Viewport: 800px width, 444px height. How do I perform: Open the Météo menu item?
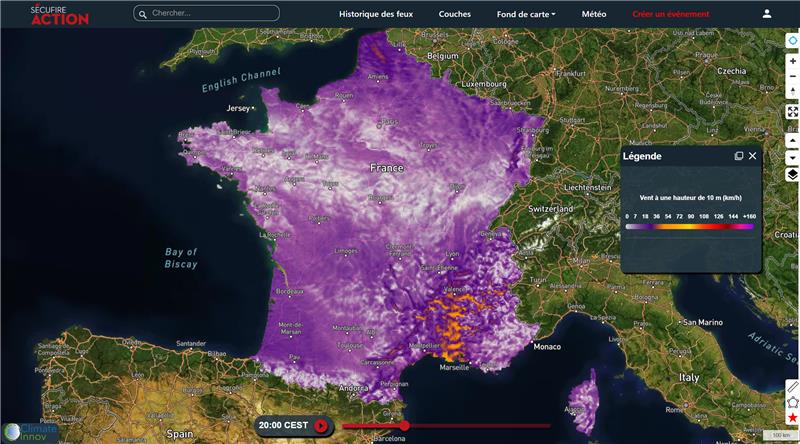click(x=594, y=14)
